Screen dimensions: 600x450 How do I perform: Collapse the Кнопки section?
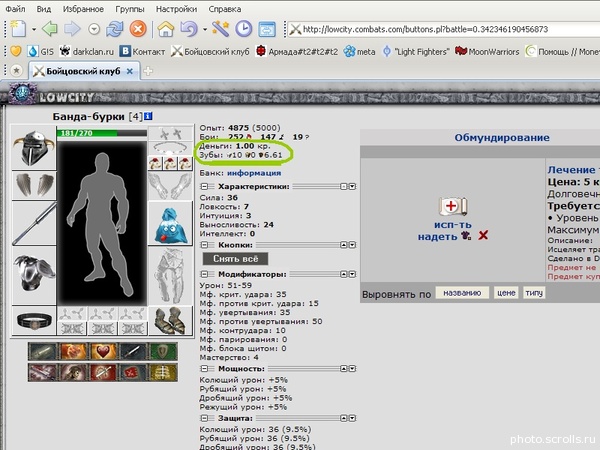(205, 245)
